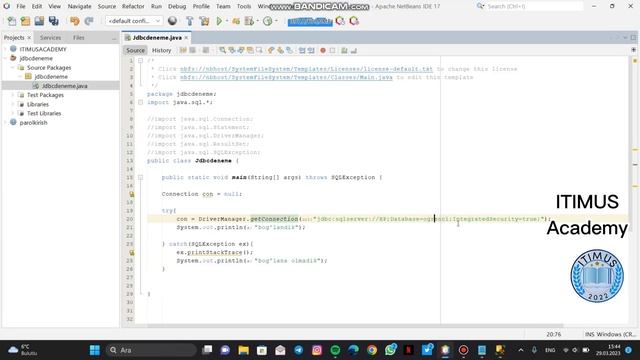Image resolution: width=640 pixels, height=360 pixels.
Task: Open Spotify from the taskbar
Action: point(335,350)
